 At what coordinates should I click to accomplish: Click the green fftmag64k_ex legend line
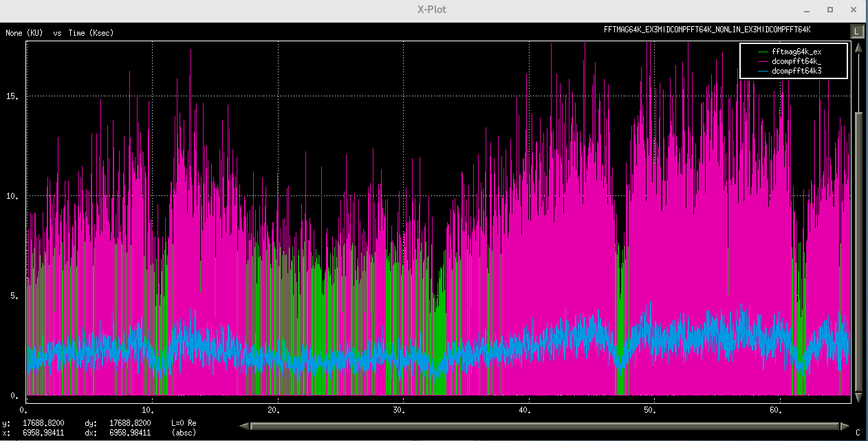[762, 52]
